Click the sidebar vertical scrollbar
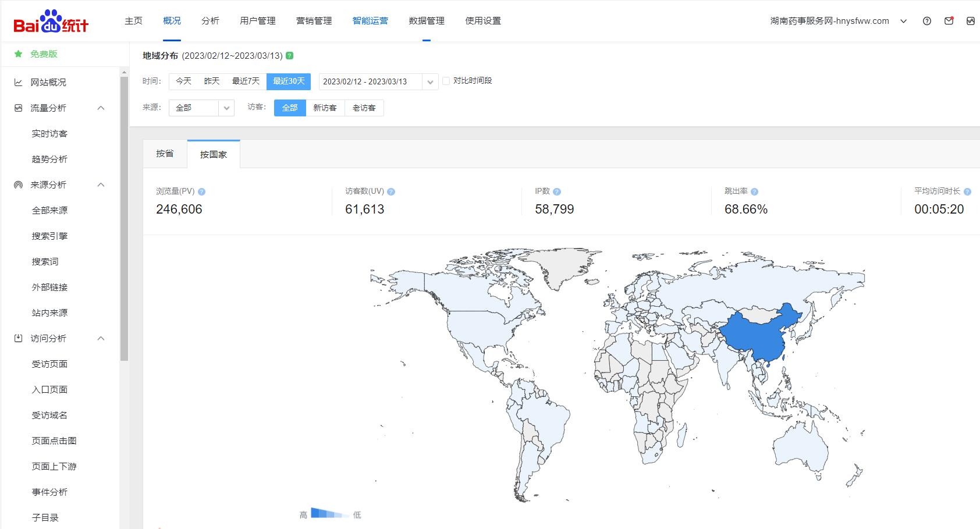 click(x=124, y=218)
